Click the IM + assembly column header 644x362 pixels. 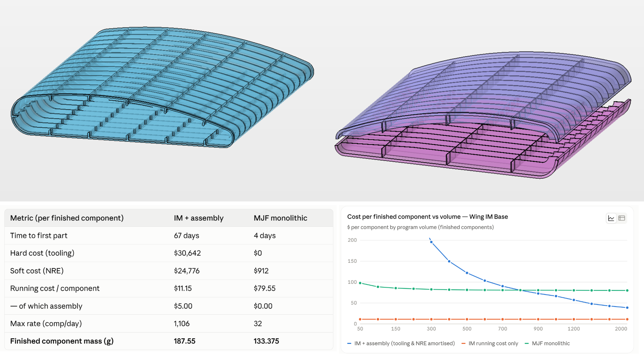pos(199,218)
